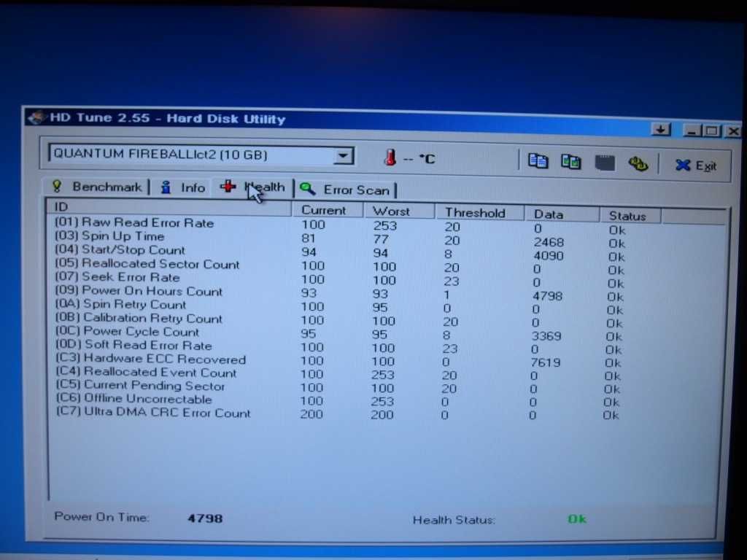
Task: Click data value 3369 for Power Cycle Count
Action: click(x=546, y=336)
